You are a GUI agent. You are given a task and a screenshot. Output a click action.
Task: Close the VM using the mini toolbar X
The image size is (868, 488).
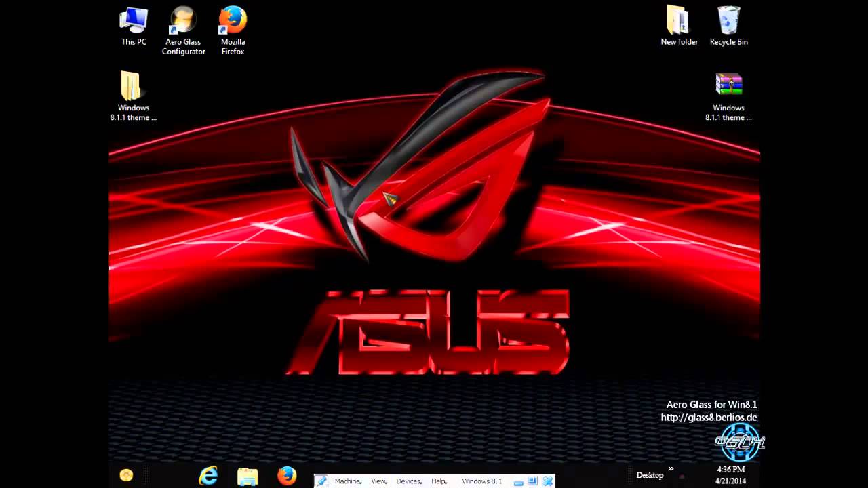[548, 481]
